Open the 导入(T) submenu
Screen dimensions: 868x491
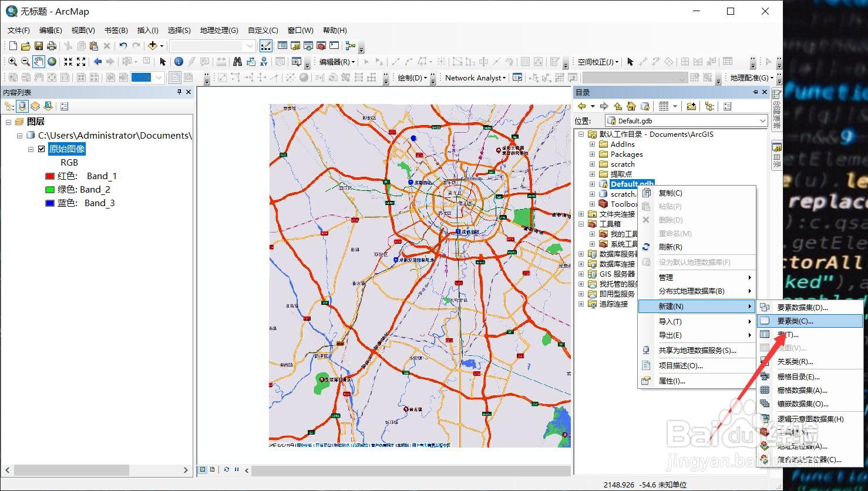click(x=697, y=321)
